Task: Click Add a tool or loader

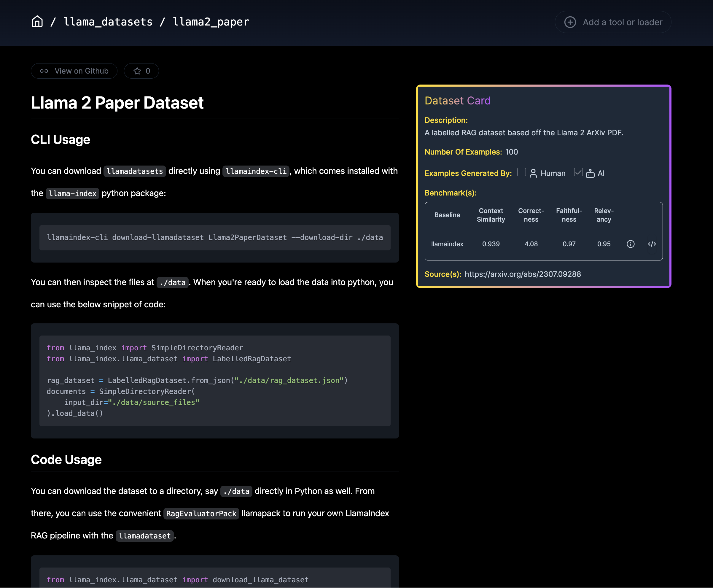Action: (613, 22)
